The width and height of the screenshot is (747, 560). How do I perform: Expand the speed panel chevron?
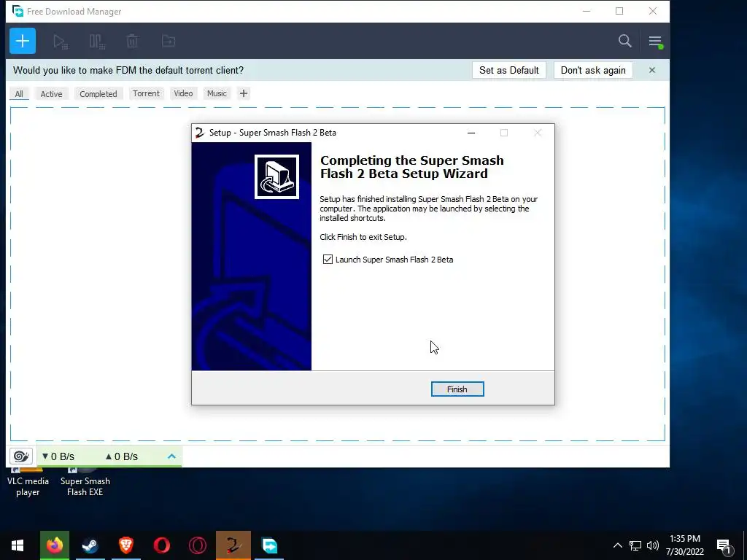coord(171,456)
